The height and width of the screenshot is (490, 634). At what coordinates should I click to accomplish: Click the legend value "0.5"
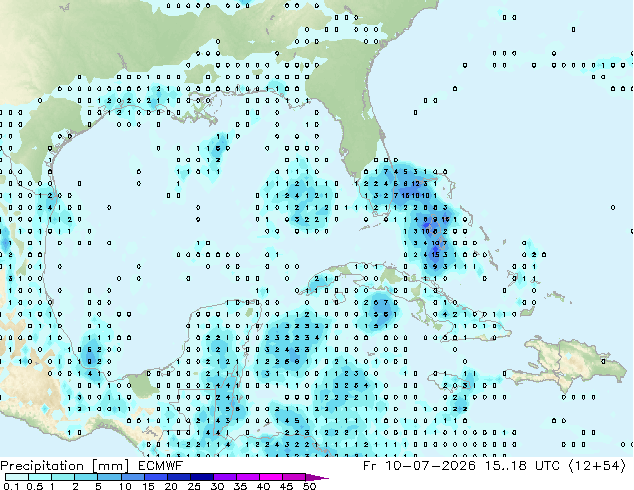35,486
